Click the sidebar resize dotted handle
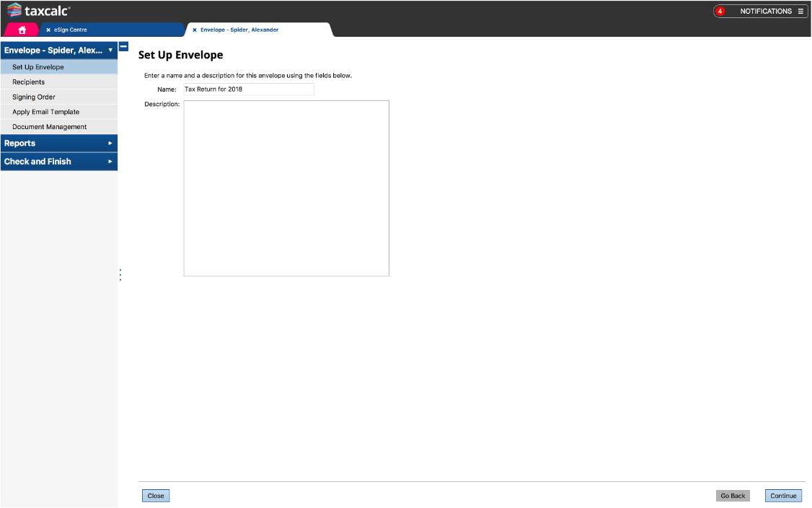Screen dimensions: 812x508 (x=120, y=275)
